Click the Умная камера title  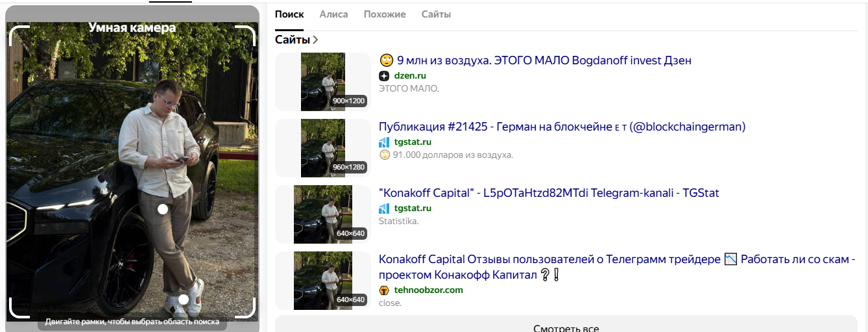(x=132, y=28)
